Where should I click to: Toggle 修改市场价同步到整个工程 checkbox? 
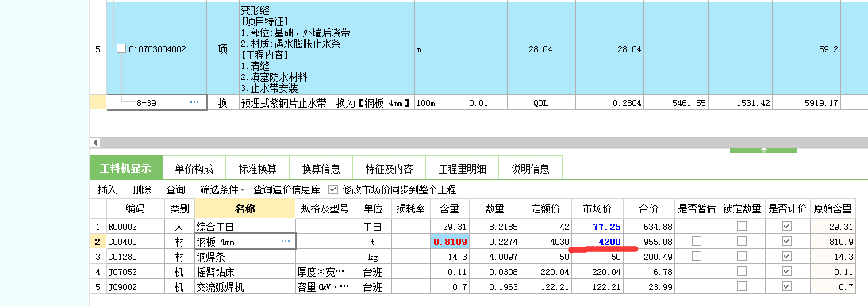coord(332,189)
